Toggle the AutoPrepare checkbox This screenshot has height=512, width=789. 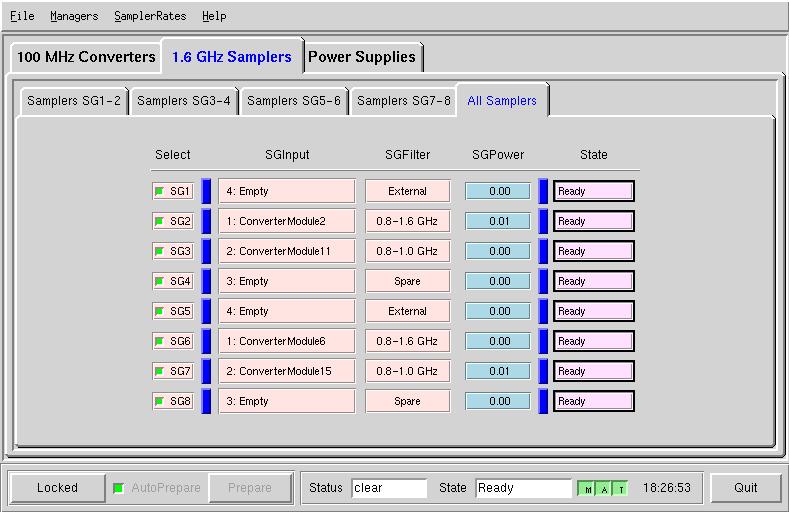tap(119, 488)
